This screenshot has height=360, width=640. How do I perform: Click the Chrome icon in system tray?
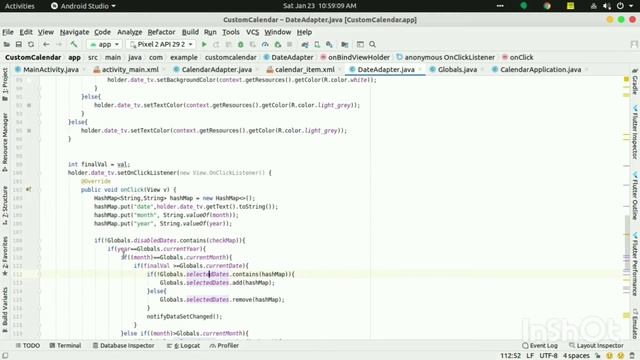(x=547, y=6)
